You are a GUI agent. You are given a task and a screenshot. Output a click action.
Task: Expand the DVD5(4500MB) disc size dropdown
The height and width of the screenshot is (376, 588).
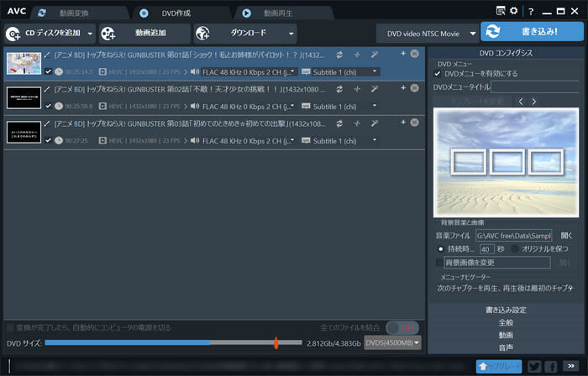[392, 342]
